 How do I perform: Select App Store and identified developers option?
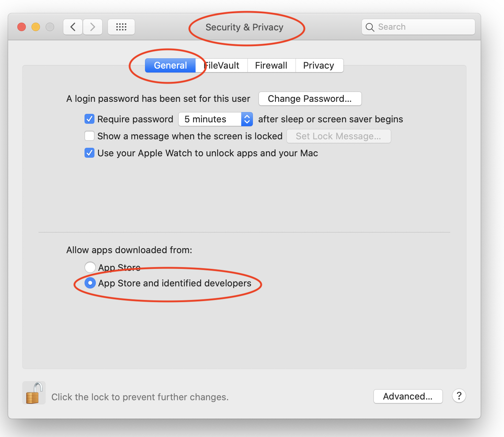pyautogui.click(x=90, y=283)
